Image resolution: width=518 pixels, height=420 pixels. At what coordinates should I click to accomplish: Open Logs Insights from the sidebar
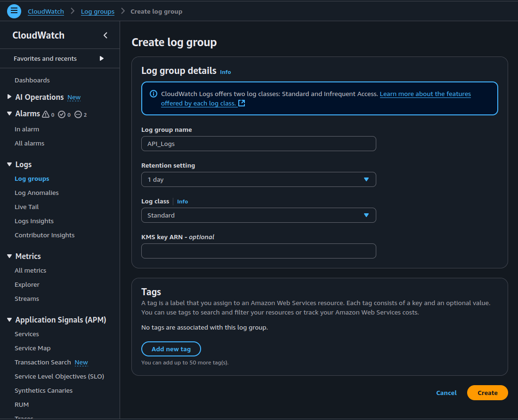pos(34,221)
